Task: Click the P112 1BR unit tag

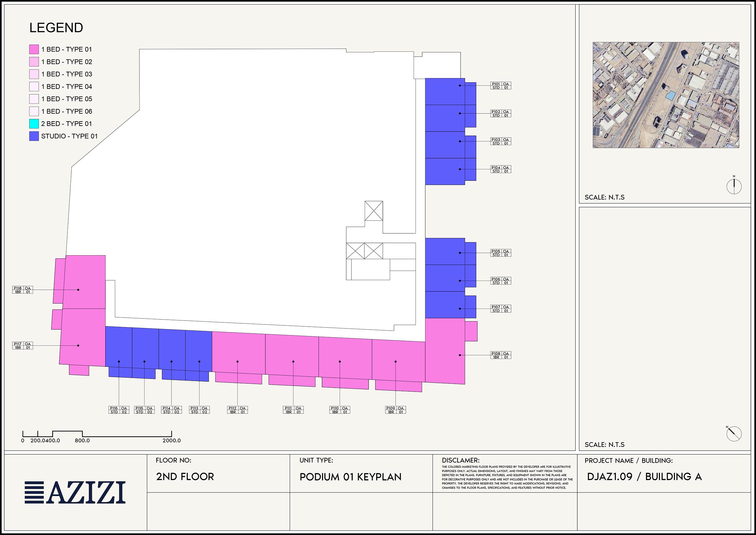Action: coord(237,410)
